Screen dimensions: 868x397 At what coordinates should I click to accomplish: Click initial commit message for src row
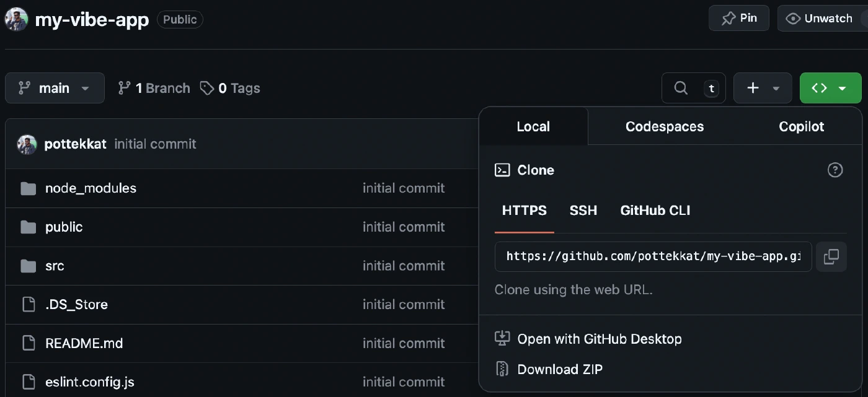[404, 266]
